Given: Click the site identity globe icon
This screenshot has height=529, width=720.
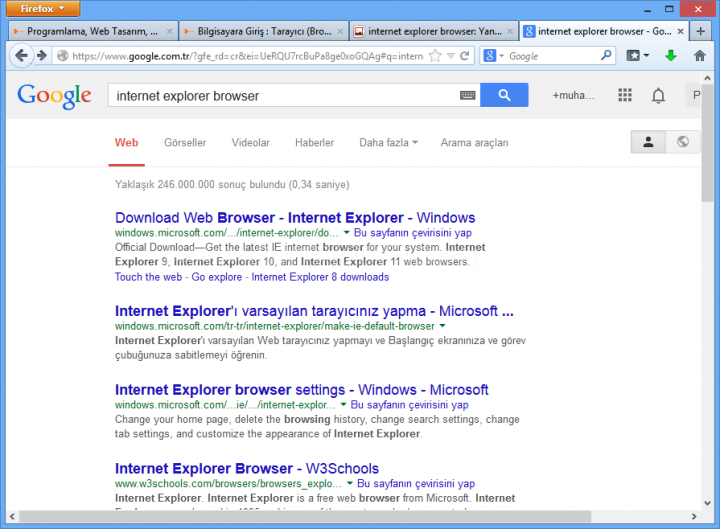Looking at the screenshot, I should pyautogui.click(x=62, y=56).
